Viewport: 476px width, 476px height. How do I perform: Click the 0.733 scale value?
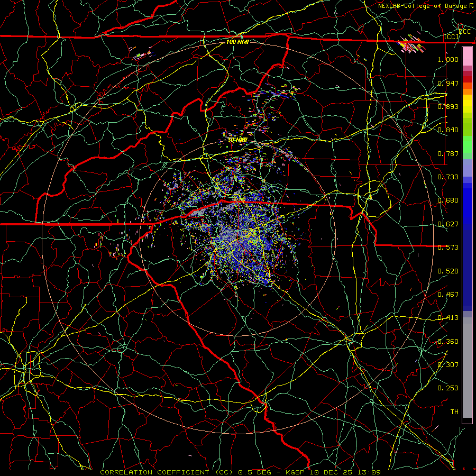[x=448, y=177]
